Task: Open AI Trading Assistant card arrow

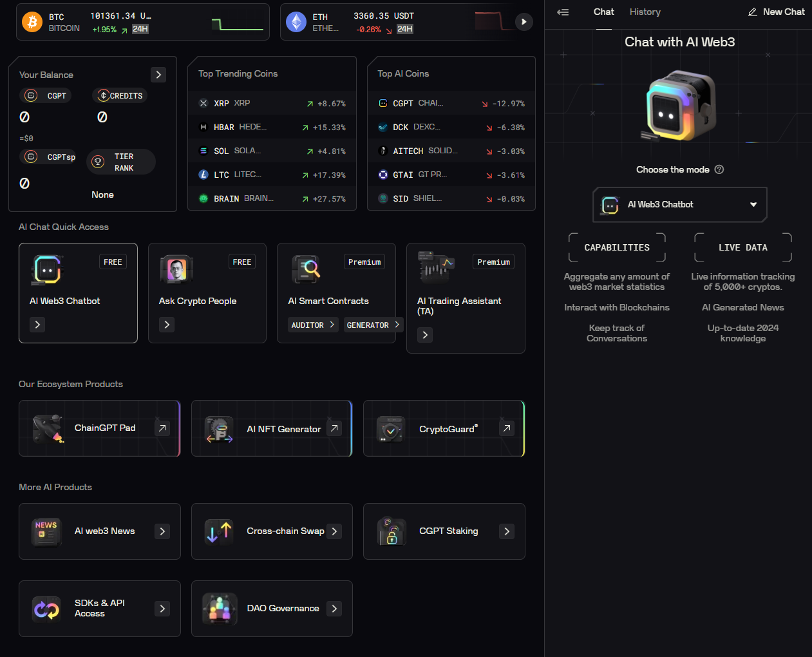Action: (425, 335)
